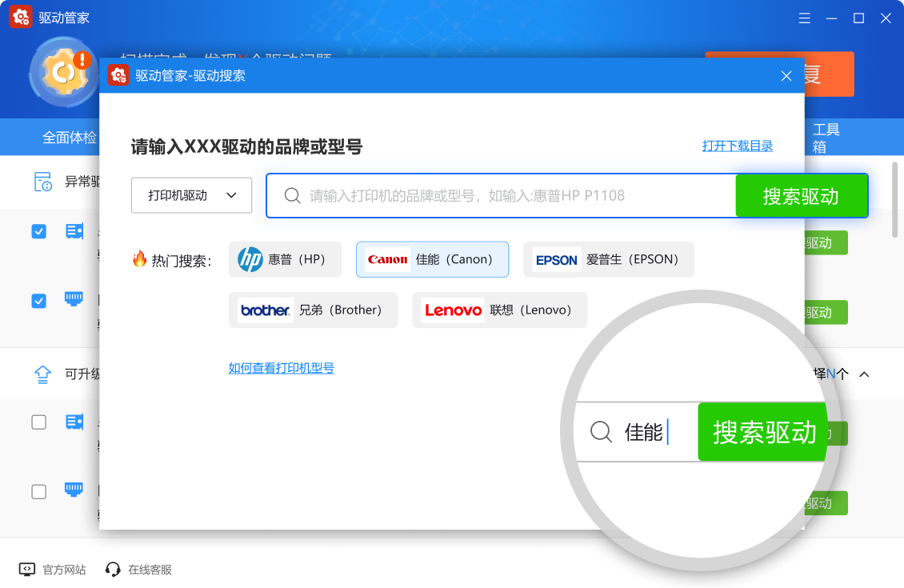Screen dimensions: 904x588
Task: Open the hamburger menu in title bar
Action: (805, 18)
